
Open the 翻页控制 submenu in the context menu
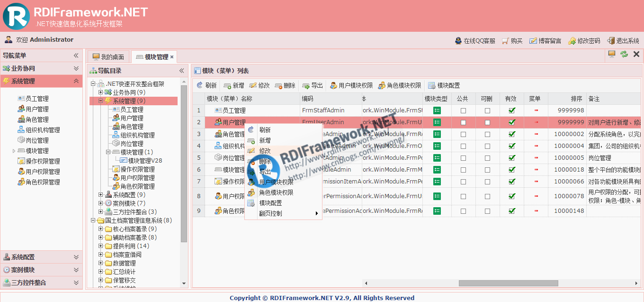(283, 213)
